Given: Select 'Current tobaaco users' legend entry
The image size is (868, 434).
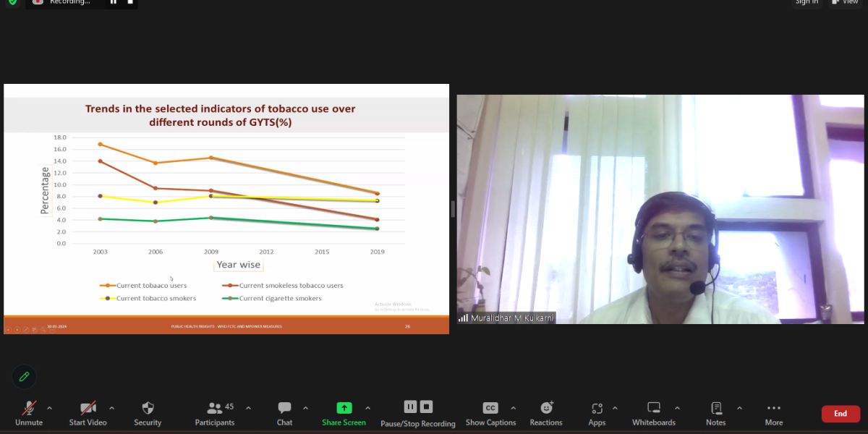Looking at the screenshot, I should (142, 286).
